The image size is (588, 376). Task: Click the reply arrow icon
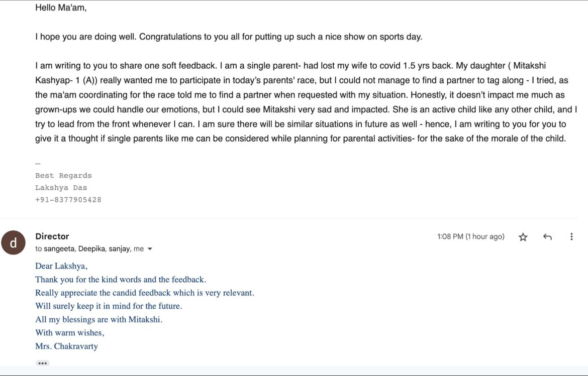[x=547, y=236]
